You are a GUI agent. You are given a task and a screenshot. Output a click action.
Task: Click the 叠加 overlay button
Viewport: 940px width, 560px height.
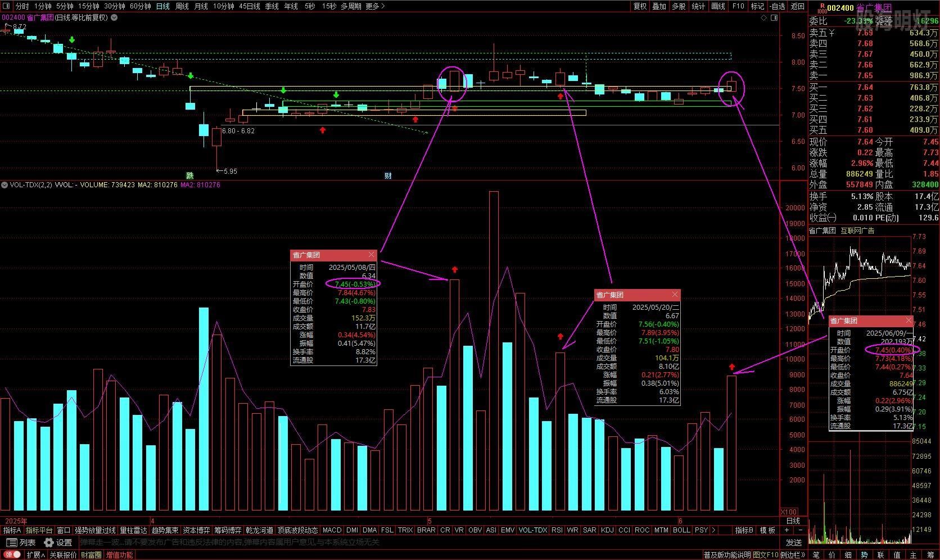click(x=659, y=6)
